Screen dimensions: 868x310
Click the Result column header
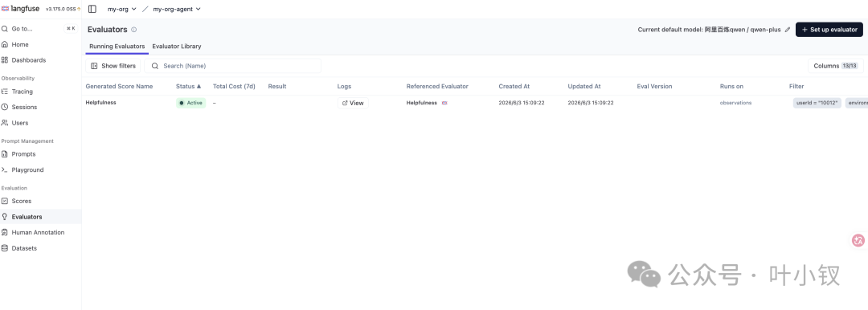click(276, 87)
